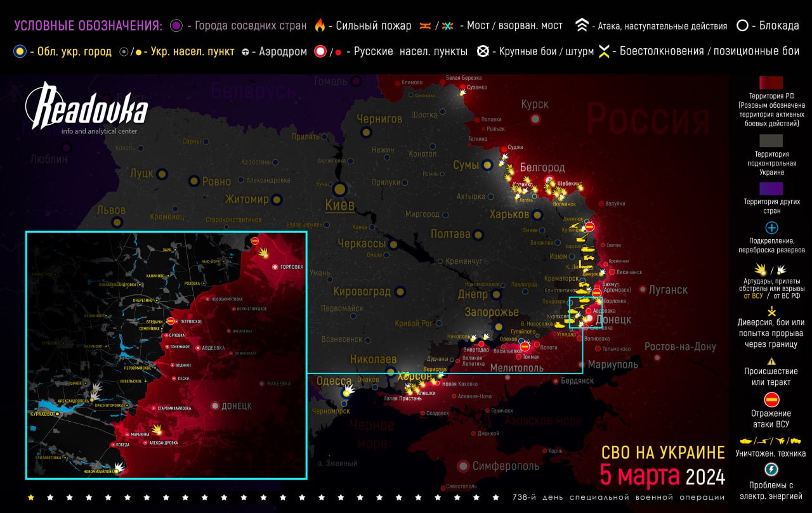Click the chevron icon for Атака, наступательные действия
812x513 pixels.
point(582,26)
